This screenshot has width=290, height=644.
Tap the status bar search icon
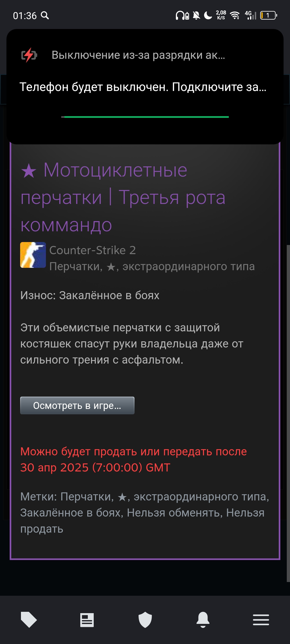tap(45, 16)
